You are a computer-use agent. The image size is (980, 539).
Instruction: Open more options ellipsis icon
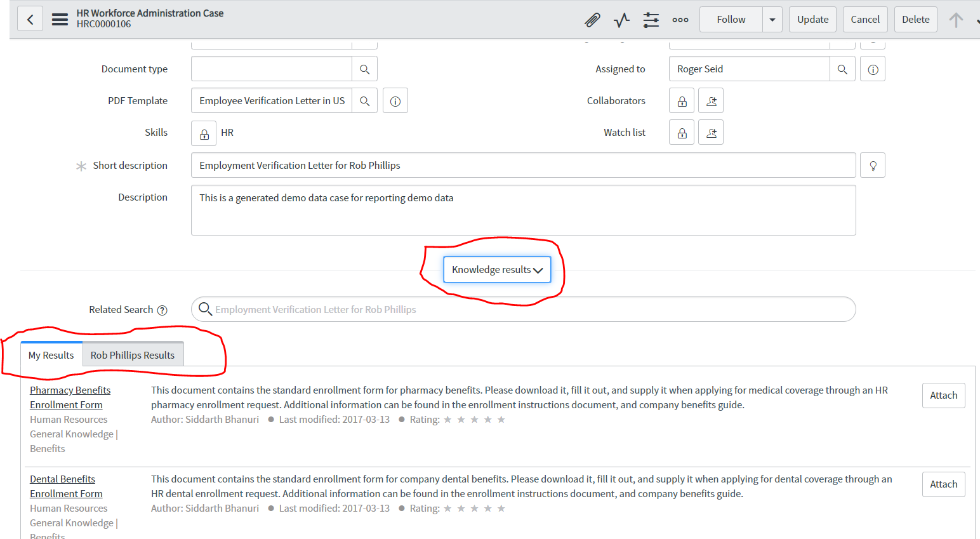click(x=680, y=20)
